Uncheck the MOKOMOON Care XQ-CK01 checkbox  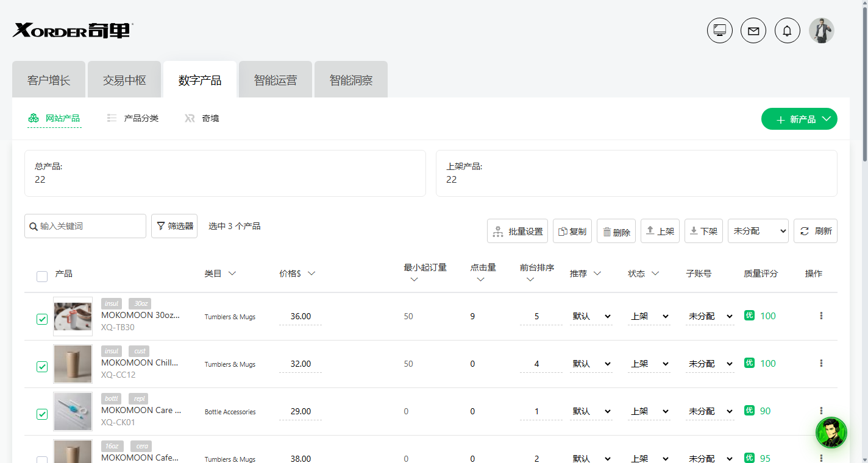42,414
